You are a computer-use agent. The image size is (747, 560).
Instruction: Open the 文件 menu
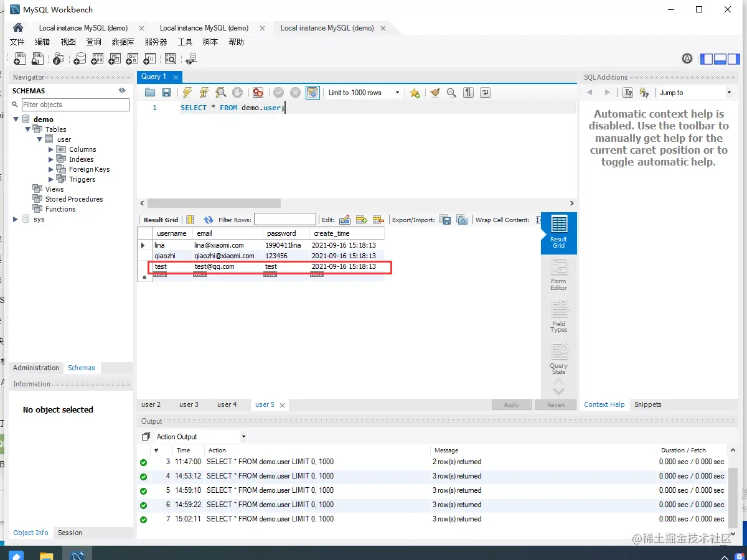(x=17, y=42)
